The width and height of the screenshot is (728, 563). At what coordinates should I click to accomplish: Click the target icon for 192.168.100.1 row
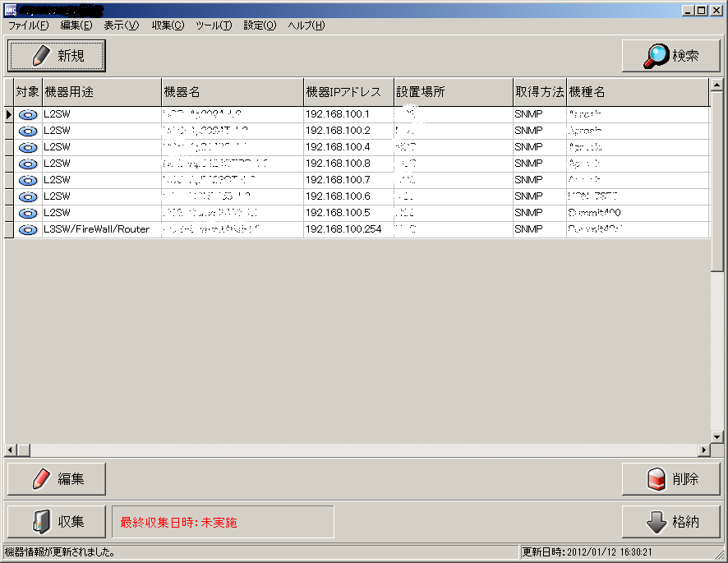point(28,115)
